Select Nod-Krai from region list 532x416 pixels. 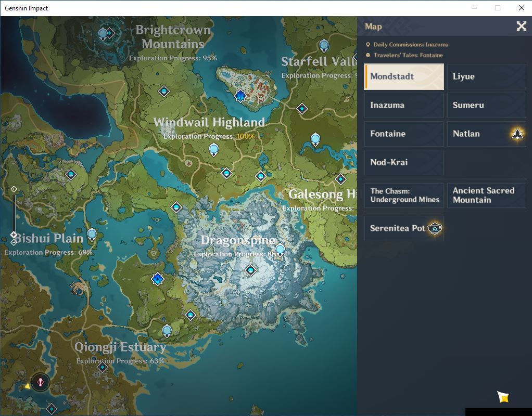tap(404, 162)
